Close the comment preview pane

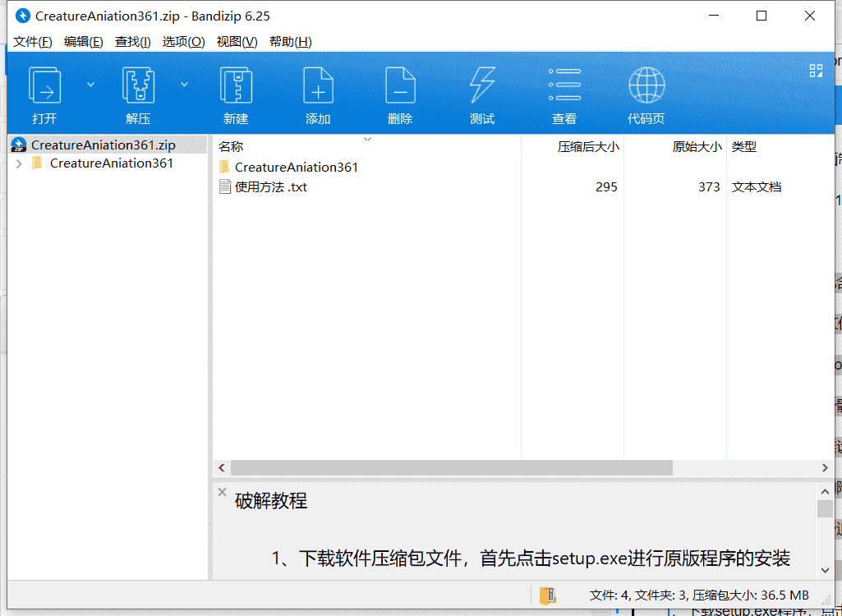pos(222,492)
